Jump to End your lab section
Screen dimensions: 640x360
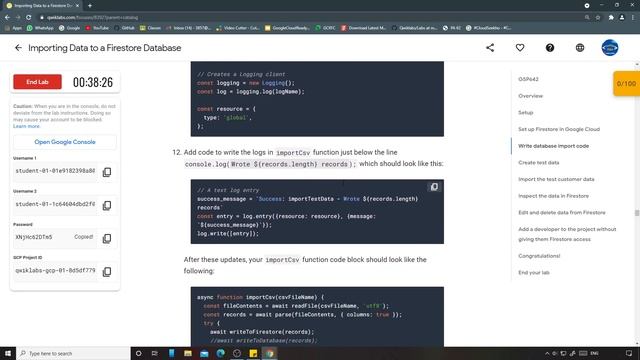tap(534, 273)
